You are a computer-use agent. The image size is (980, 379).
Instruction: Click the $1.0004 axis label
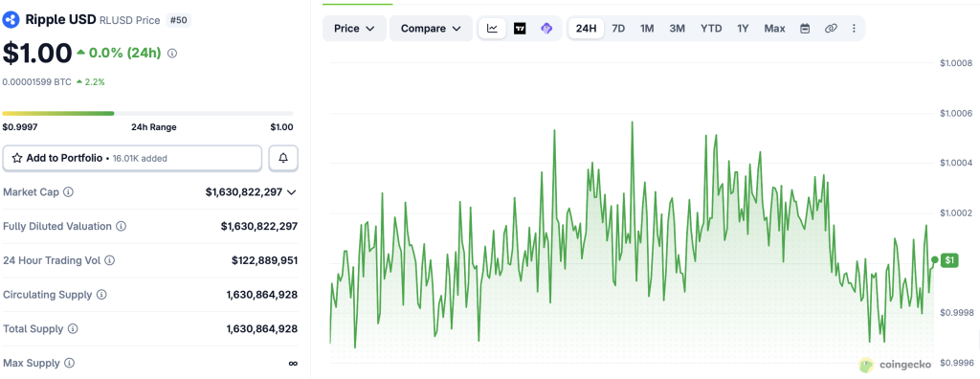click(956, 164)
